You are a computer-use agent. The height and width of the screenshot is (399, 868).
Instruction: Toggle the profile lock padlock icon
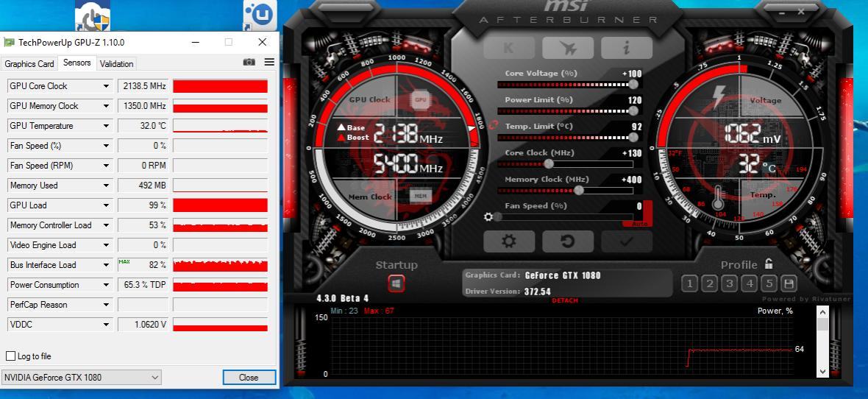(x=769, y=264)
